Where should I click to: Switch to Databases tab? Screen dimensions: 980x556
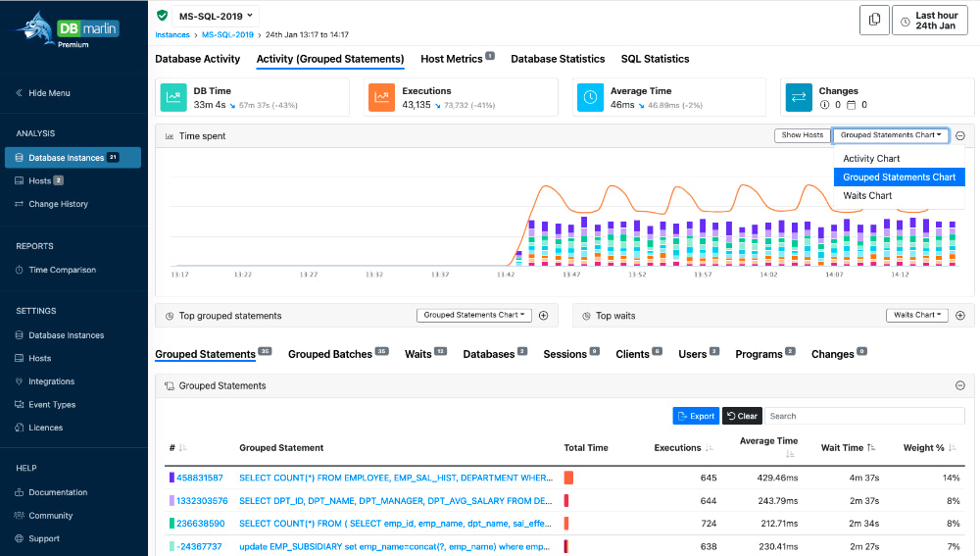point(489,355)
